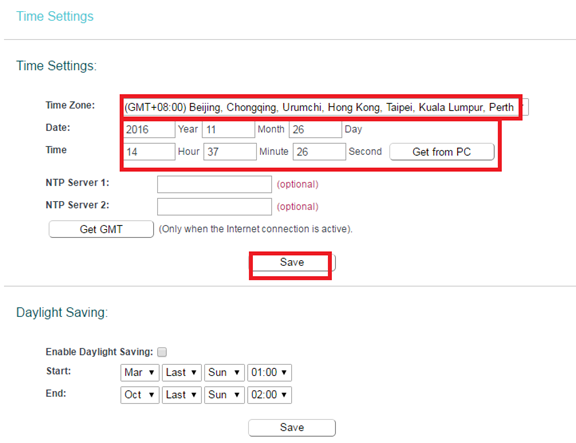This screenshot has width=576, height=443.
Task: Open the Start time 01:00 dropdown
Action: [x=269, y=372]
